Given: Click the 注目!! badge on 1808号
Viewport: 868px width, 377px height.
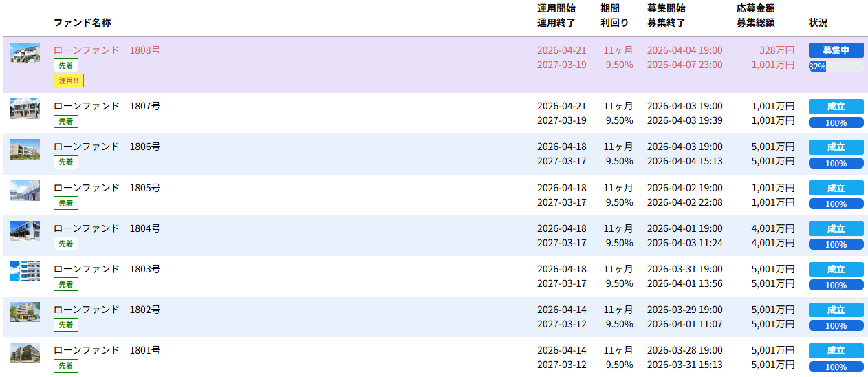Looking at the screenshot, I should (69, 80).
